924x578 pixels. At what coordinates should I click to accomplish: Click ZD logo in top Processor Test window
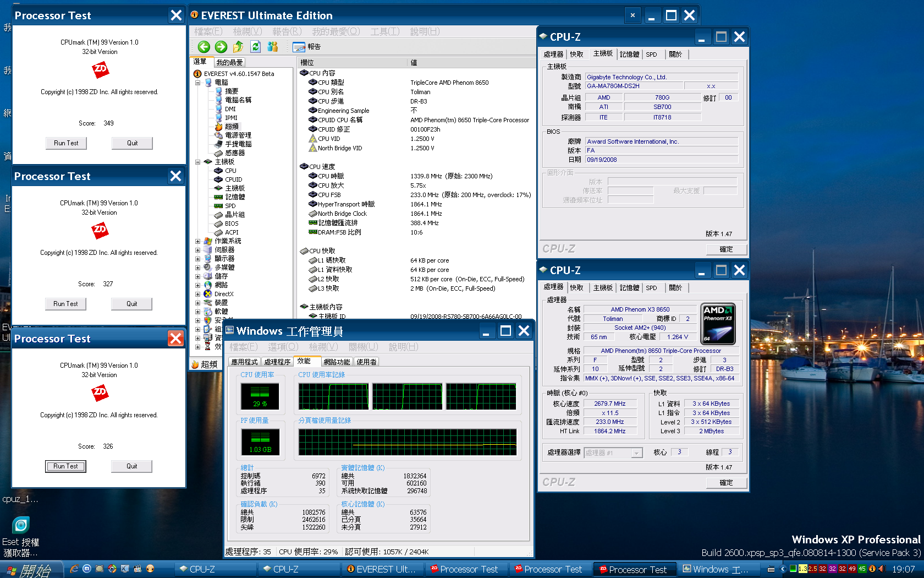coord(100,69)
